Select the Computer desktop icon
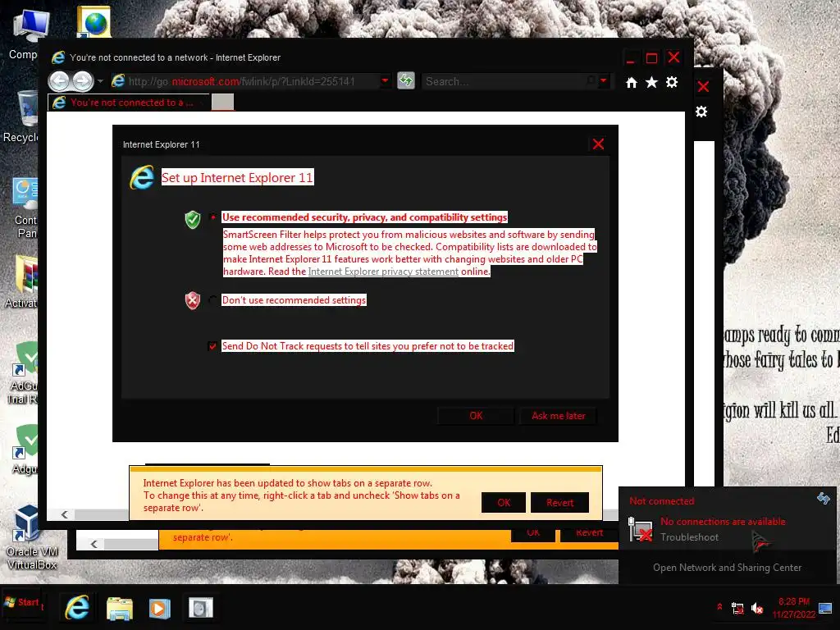Screen dimensions: 840x630 click(25, 34)
